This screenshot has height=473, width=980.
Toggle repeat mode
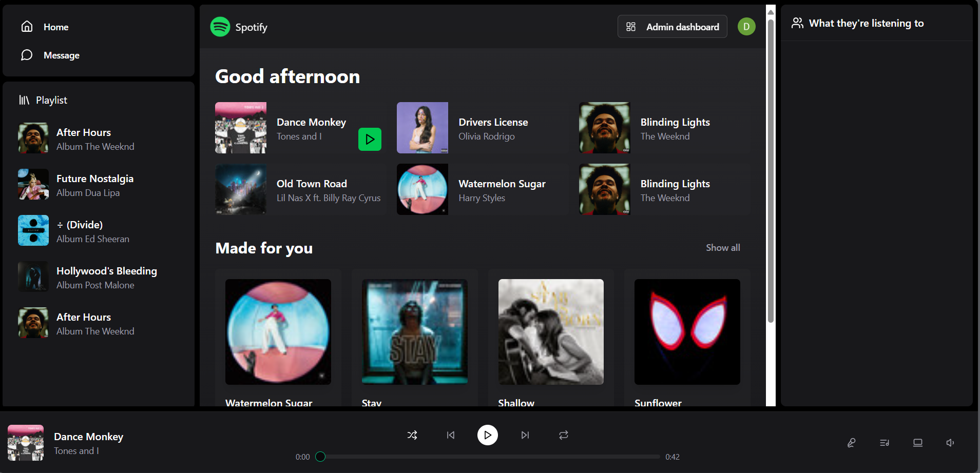[564, 435]
